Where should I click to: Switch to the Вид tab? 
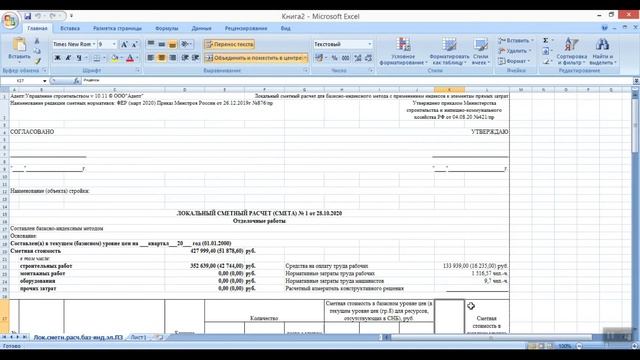pos(285,28)
